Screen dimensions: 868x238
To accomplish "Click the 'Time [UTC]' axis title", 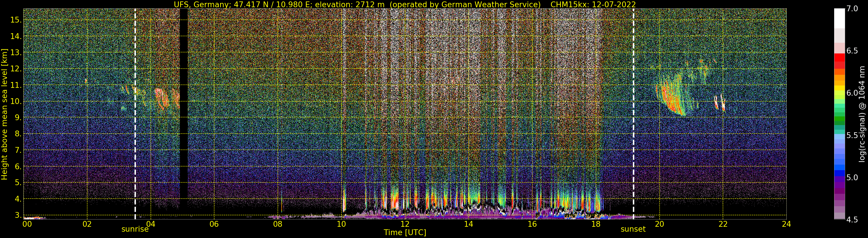I will 405,233.
